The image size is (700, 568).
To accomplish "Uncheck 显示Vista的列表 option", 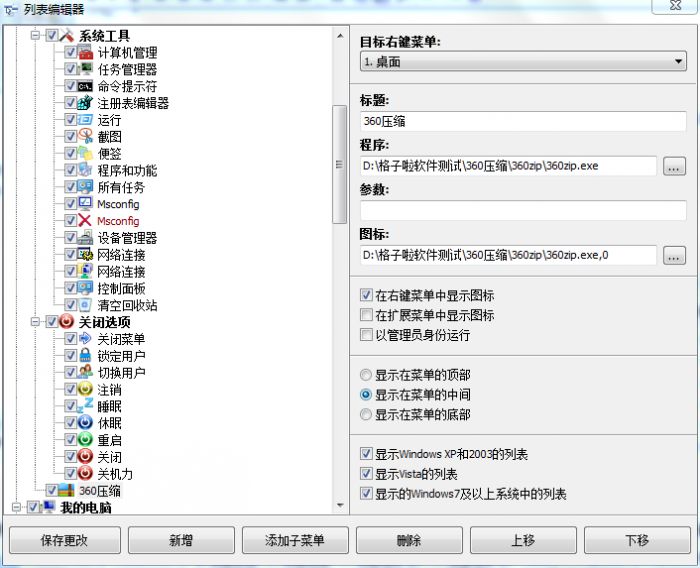I will pyautogui.click(x=367, y=474).
